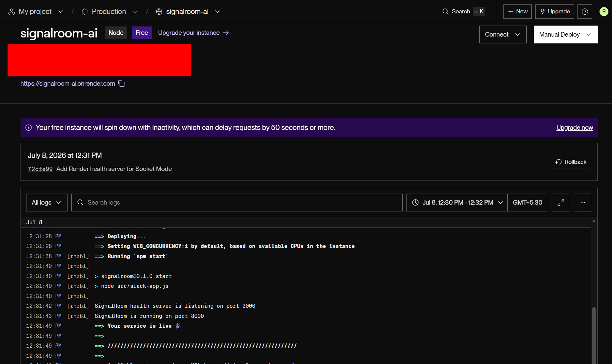Open commit 72cfe99 link
The width and height of the screenshot is (612, 364).
(40, 169)
